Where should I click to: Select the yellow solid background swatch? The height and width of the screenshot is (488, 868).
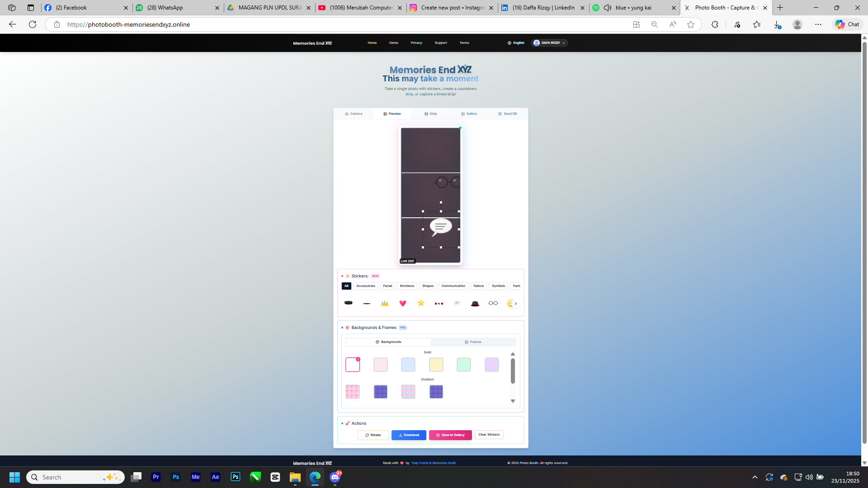(x=436, y=365)
